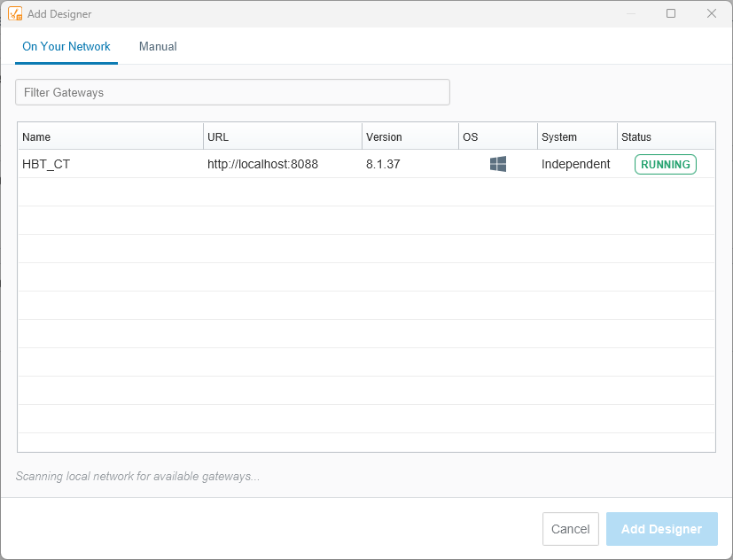Click the Add Designer button
733x560 pixels.
point(661,529)
